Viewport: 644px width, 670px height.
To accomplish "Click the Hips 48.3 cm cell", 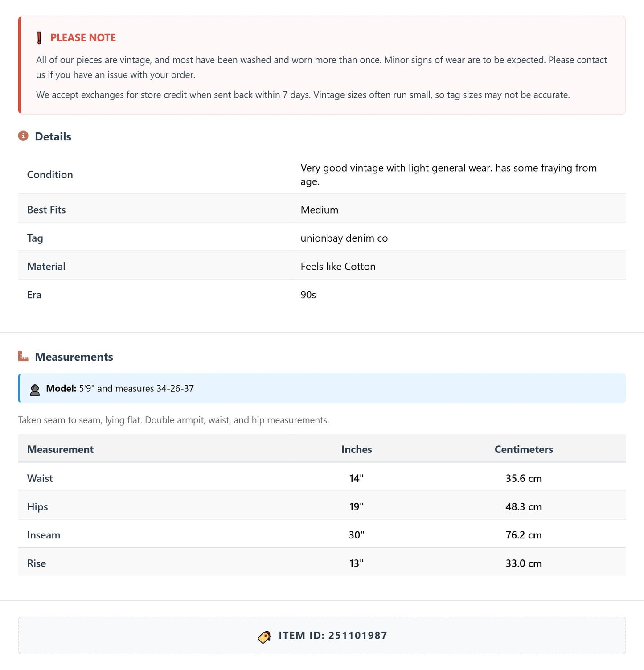I will 524,507.
